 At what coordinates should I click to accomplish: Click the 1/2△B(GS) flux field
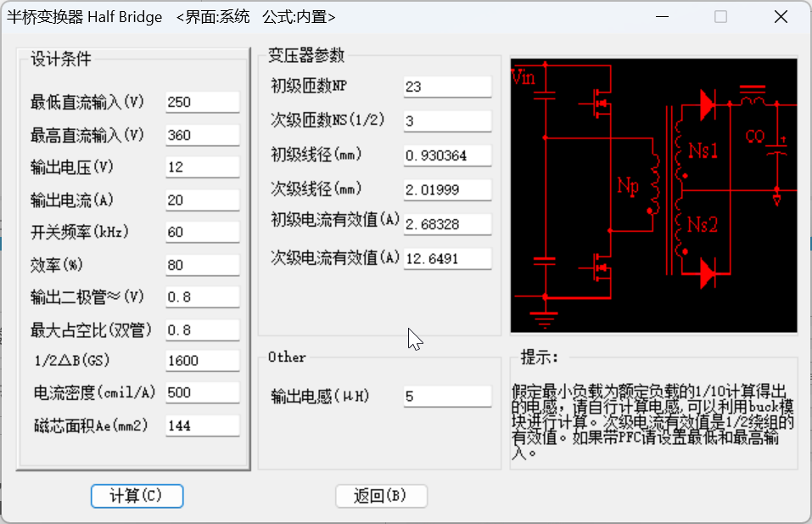(x=203, y=361)
